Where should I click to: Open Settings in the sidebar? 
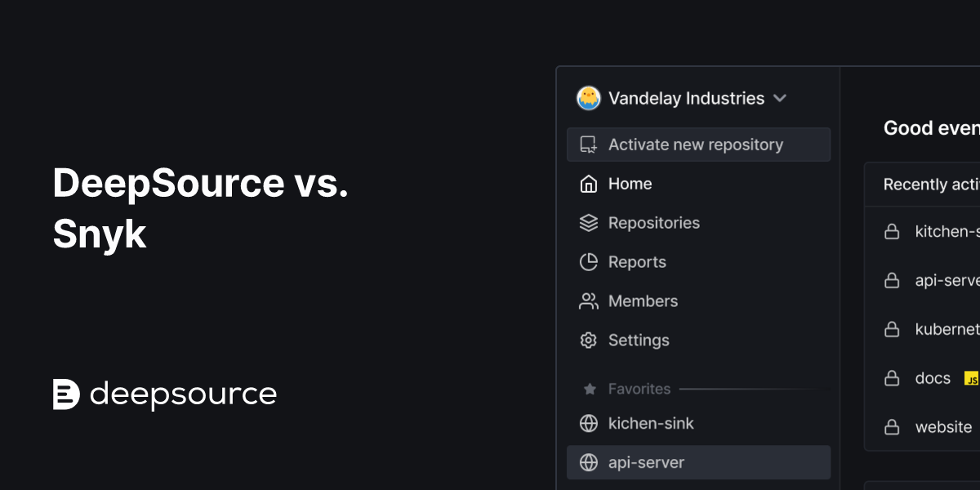point(639,341)
